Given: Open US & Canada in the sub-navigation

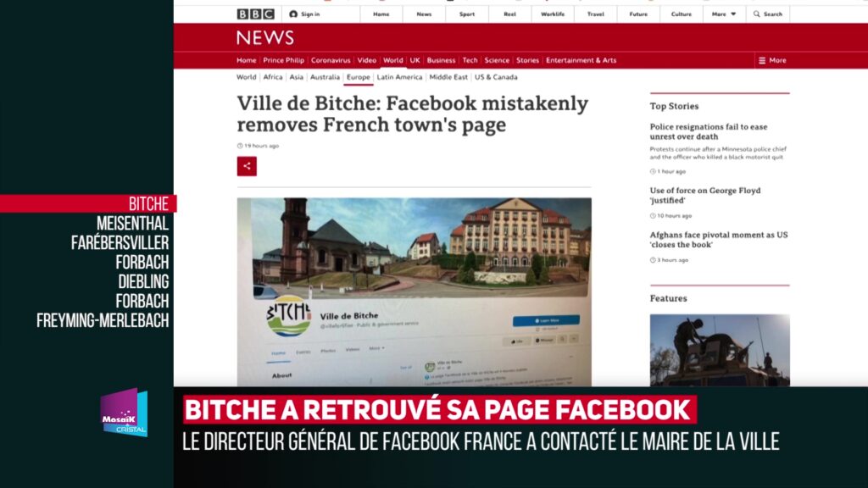Looking at the screenshot, I should [496, 77].
